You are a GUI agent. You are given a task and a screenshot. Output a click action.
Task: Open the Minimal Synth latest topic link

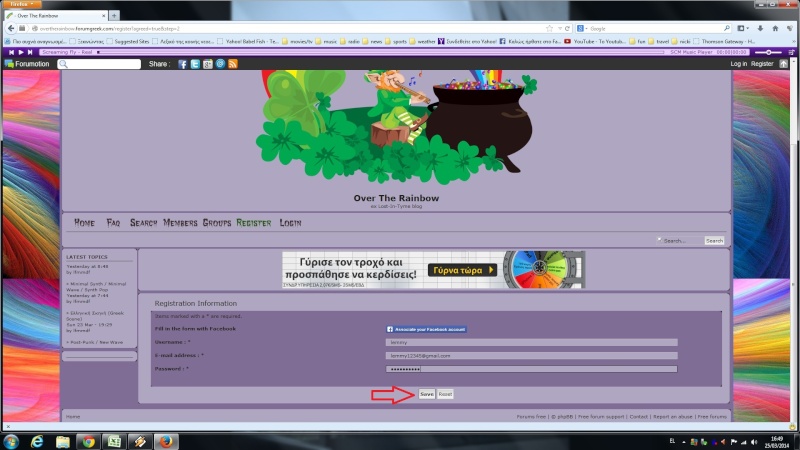(96, 287)
